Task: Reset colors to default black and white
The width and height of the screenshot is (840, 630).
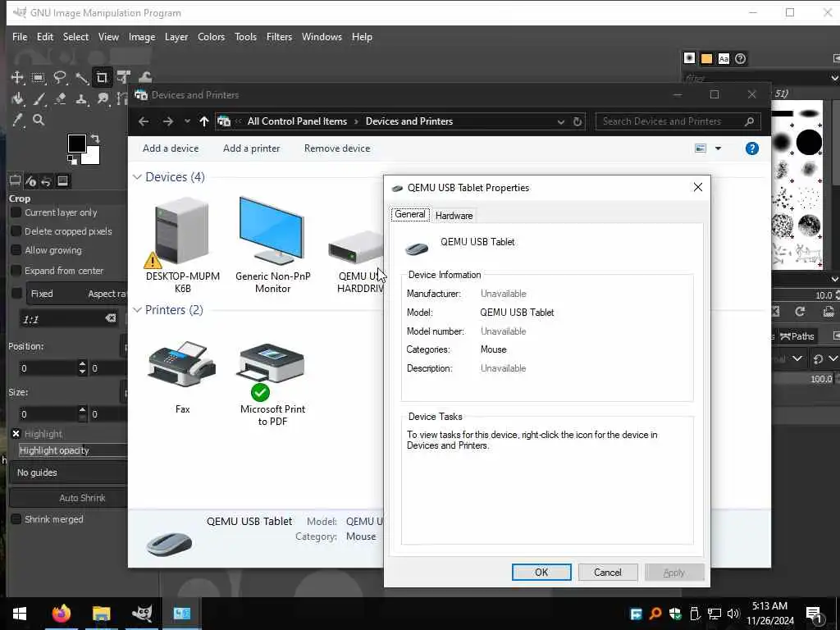Action: (71, 159)
